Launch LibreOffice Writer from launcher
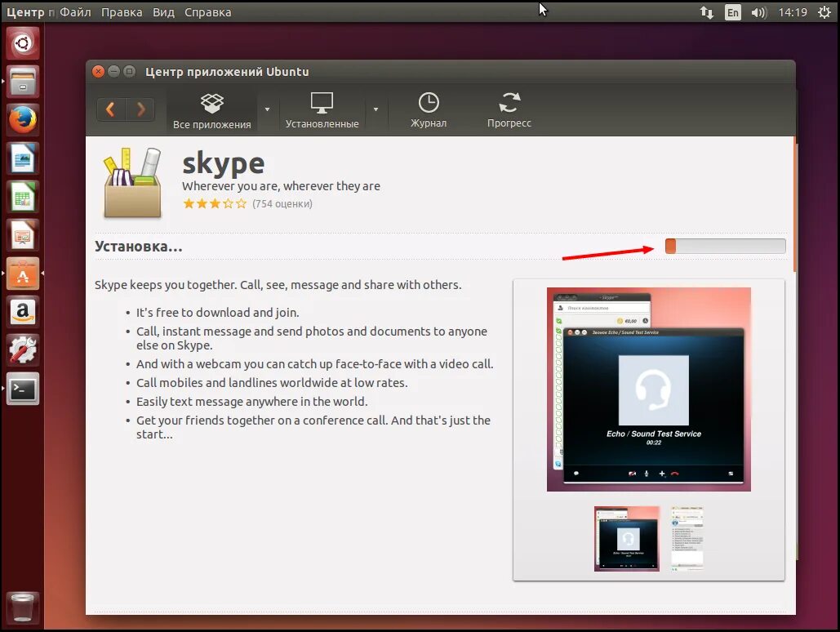The height and width of the screenshot is (632, 840). click(23, 158)
